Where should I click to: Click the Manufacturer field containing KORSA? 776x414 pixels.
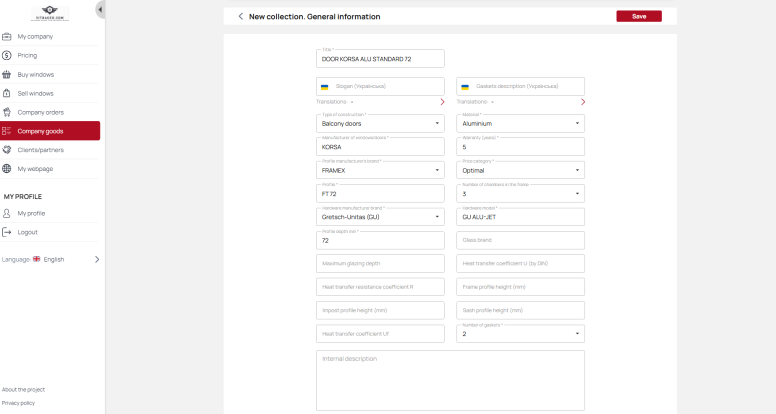coord(380,147)
